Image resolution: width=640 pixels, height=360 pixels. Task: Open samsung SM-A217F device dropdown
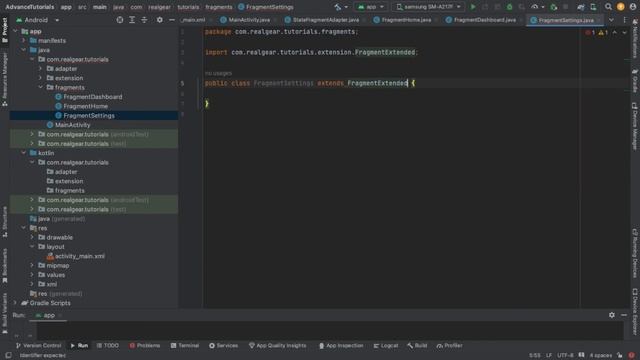coord(429,7)
